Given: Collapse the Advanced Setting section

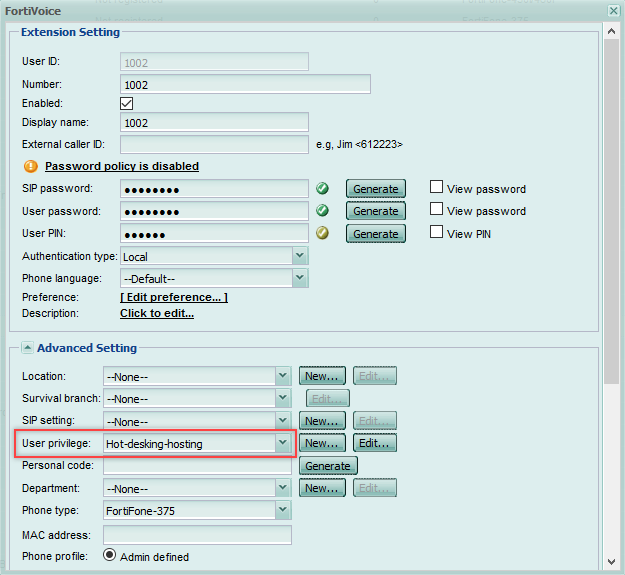Looking at the screenshot, I should (26, 348).
